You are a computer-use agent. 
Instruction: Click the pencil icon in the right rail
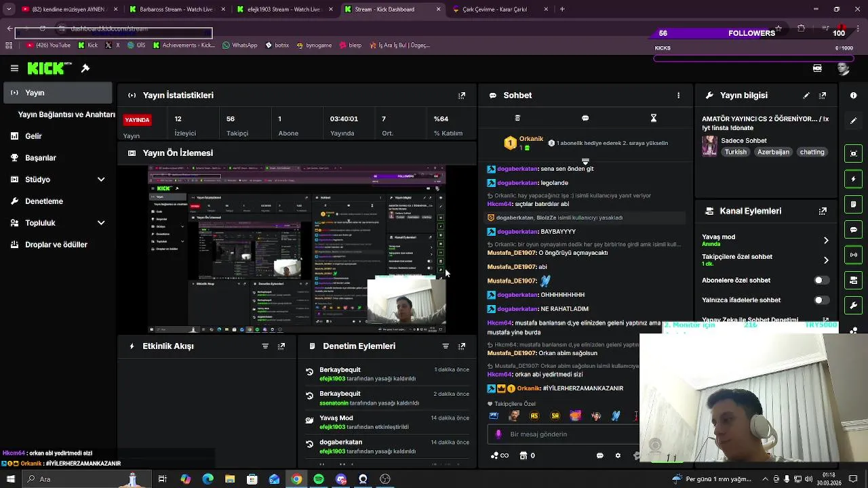(854, 121)
